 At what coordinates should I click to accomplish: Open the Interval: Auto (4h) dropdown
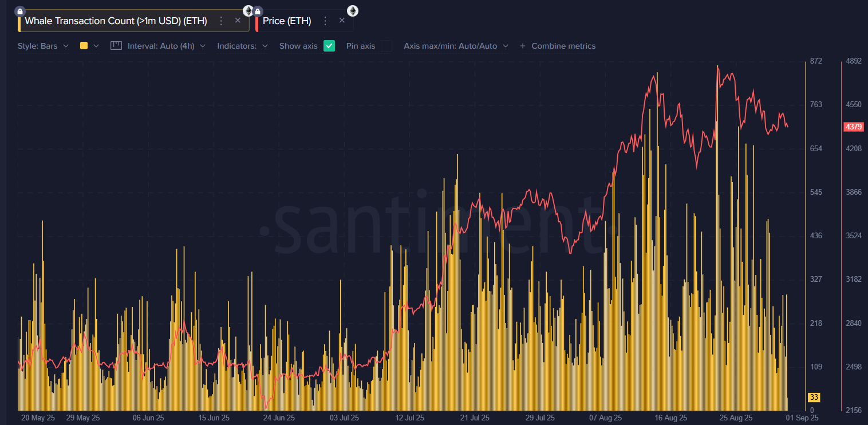click(x=166, y=46)
